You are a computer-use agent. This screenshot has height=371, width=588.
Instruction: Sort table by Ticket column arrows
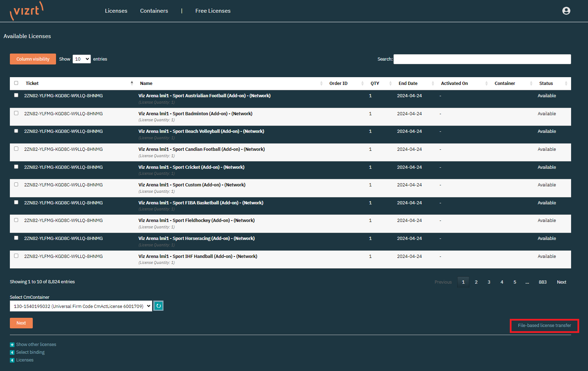(132, 83)
